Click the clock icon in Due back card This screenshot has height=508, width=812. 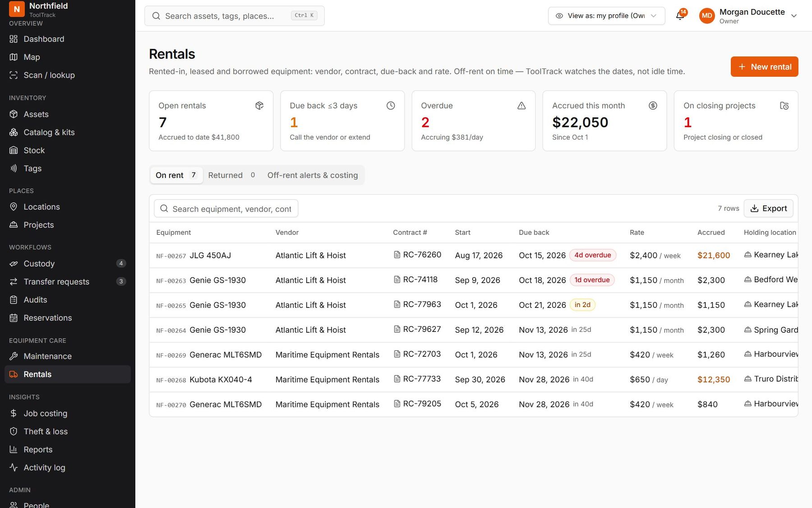(x=391, y=106)
